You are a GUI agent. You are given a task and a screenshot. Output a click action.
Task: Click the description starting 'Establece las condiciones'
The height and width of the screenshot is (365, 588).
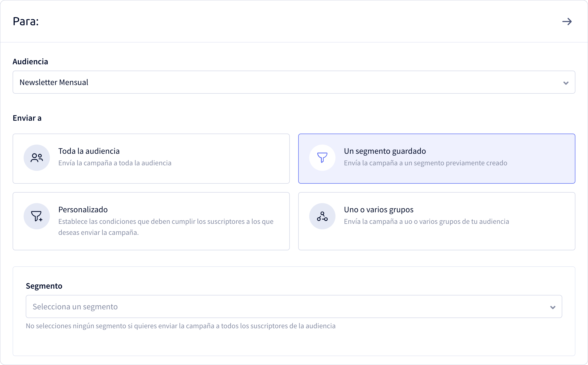click(x=166, y=227)
